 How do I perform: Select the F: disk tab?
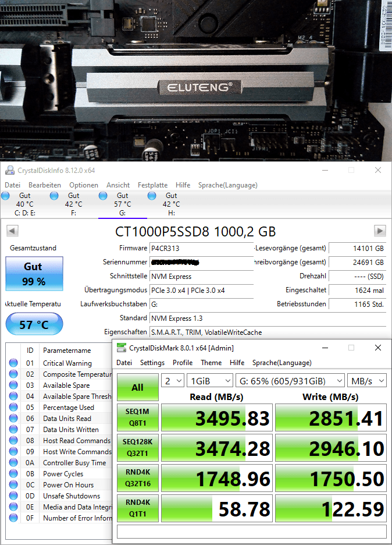point(74,204)
